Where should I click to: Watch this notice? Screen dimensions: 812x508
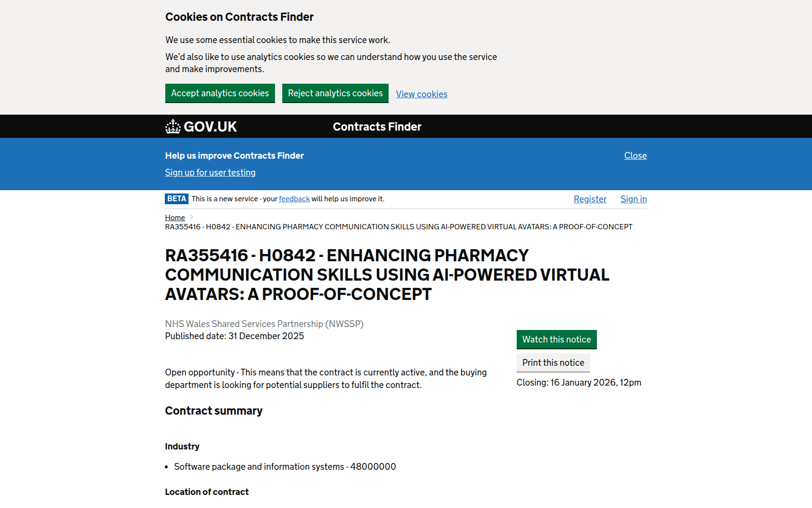(x=556, y=340)
